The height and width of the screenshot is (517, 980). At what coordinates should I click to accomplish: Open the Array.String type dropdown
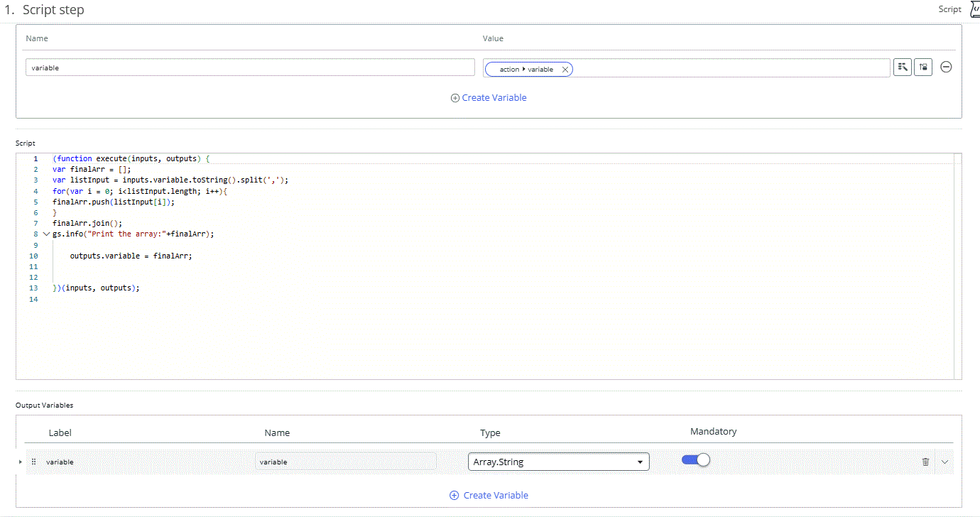pyautogui.click(x=558, y=462)
